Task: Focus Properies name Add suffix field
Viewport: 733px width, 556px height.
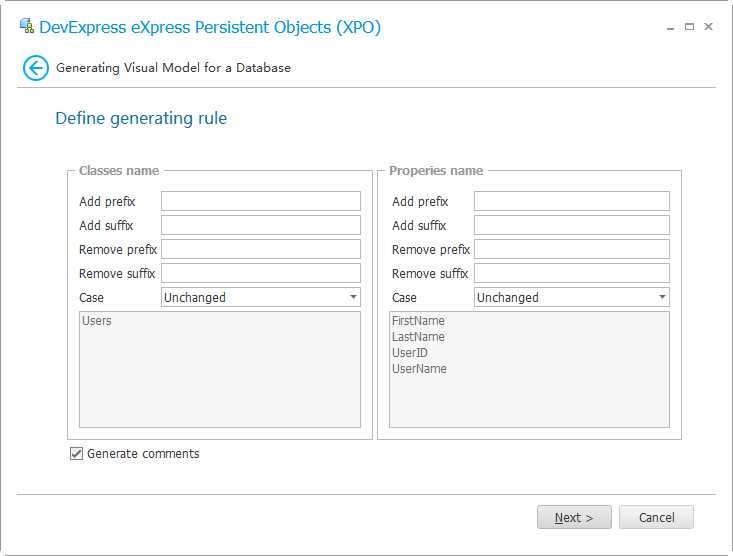Action: click(571, 225)
